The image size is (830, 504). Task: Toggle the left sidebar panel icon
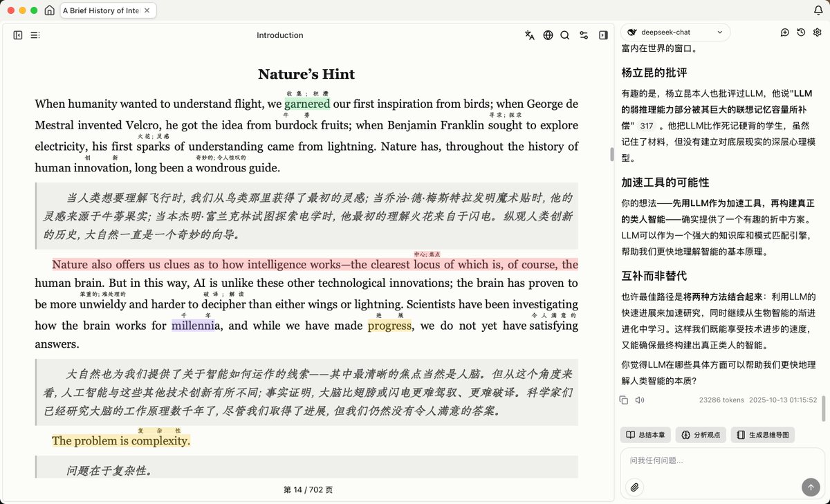tap(17, 35)
